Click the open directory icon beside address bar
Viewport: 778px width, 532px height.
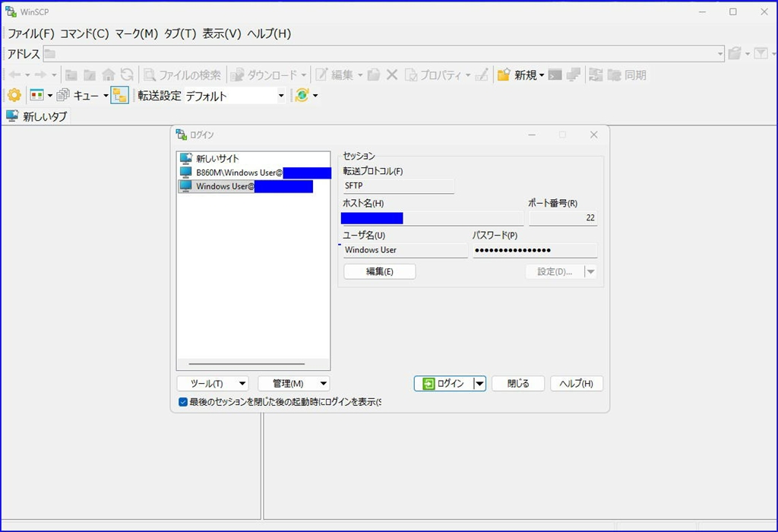click(735, 53)
